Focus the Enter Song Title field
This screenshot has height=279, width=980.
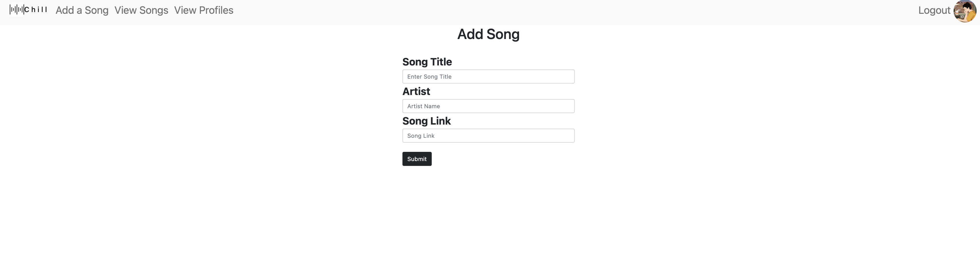pyautogui.click(x=489, y=77)
